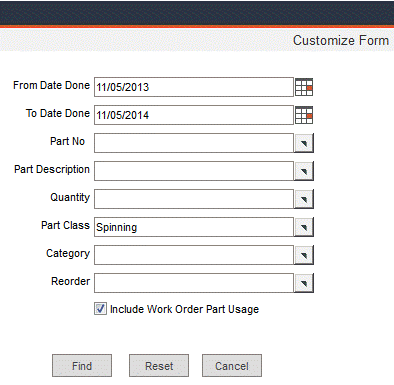The height and width of the screenshot is (385, 394).
Task: Open the Quantity dropdown arrow
Action: (x=304, y=199)
